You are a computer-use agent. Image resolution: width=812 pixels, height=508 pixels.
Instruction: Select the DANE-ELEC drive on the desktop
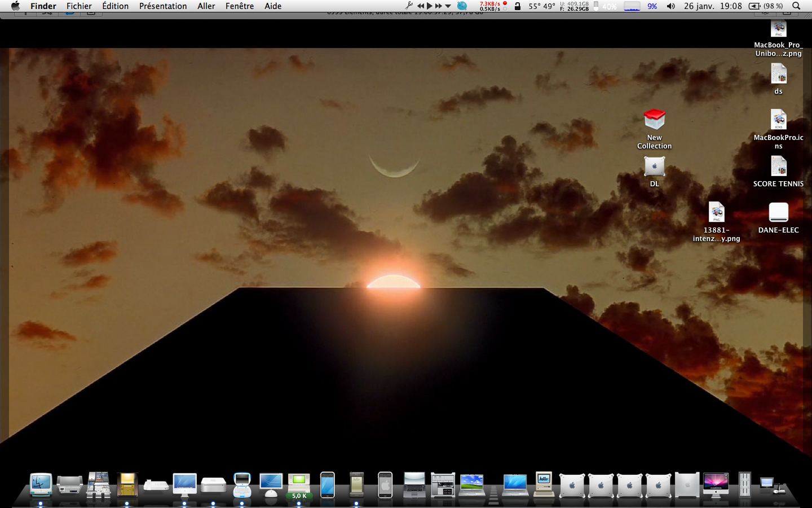click(778, 217)
